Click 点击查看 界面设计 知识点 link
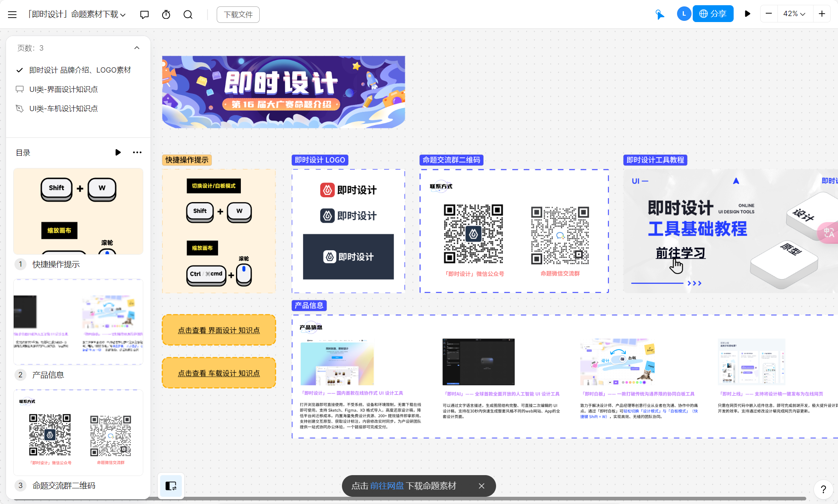Image resolution: width=838 pixels, height=504 pixels. click(219, 330)
